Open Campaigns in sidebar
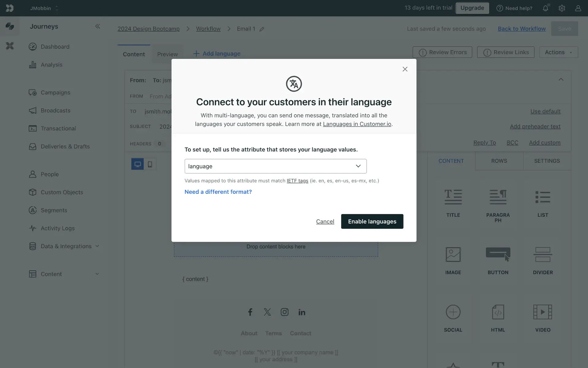588x368 pixels. tap(55, 93)
